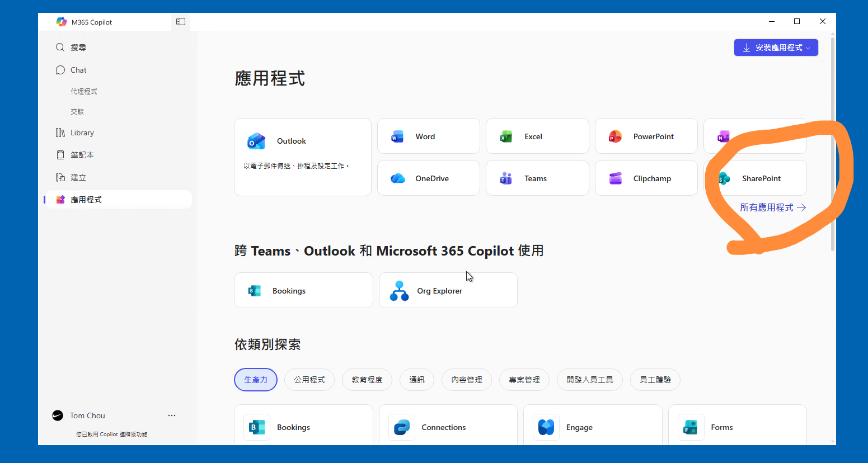Select 應用程式 in the sidebar

[118, 200]
